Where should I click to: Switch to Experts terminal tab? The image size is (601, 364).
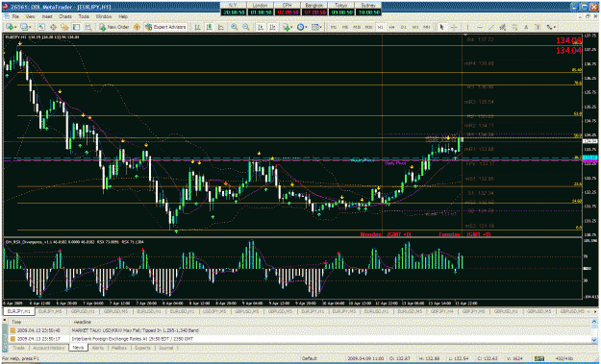point(142,348)
